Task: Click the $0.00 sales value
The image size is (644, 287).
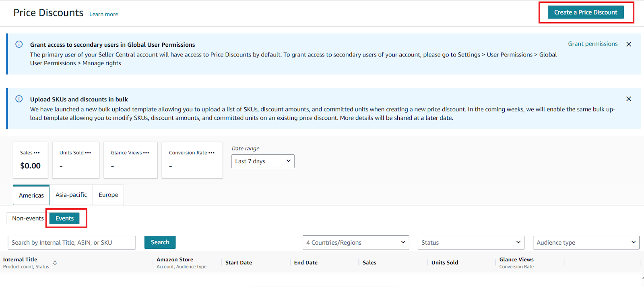Action: point(31,166)
